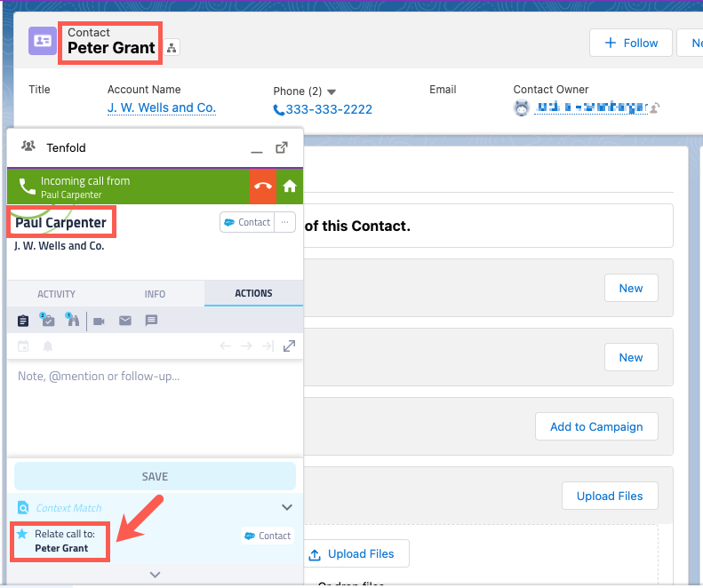Image resolution: width=703 pixels, height=588 pixels.
Task: Expand the Phone (2) dropdown arrow
Action: [x=332, y=91]
